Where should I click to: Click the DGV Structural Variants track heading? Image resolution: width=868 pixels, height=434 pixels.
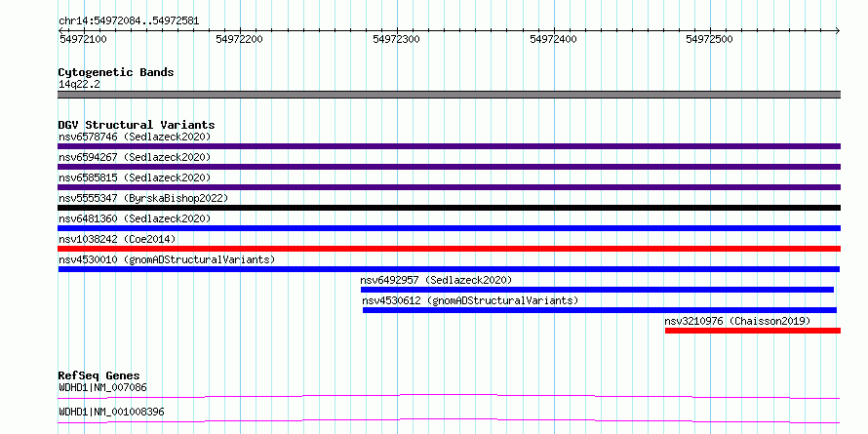pos(137,125)
